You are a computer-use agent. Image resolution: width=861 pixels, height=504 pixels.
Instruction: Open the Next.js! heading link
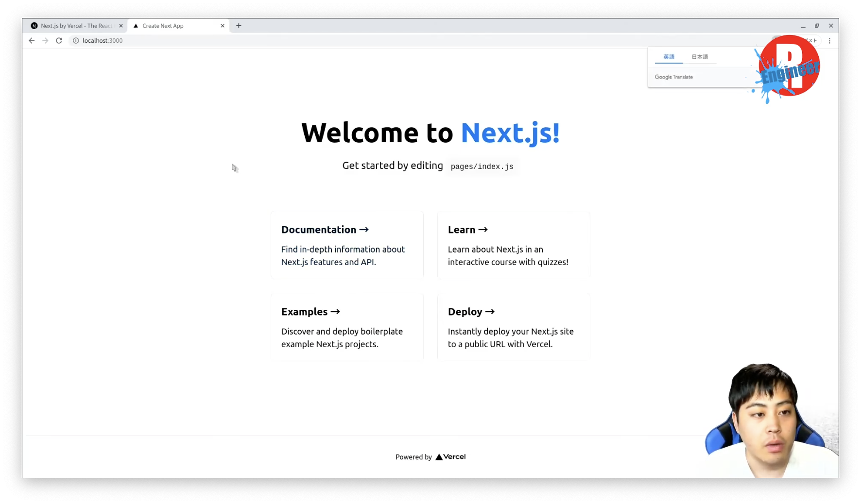[510, 133]
